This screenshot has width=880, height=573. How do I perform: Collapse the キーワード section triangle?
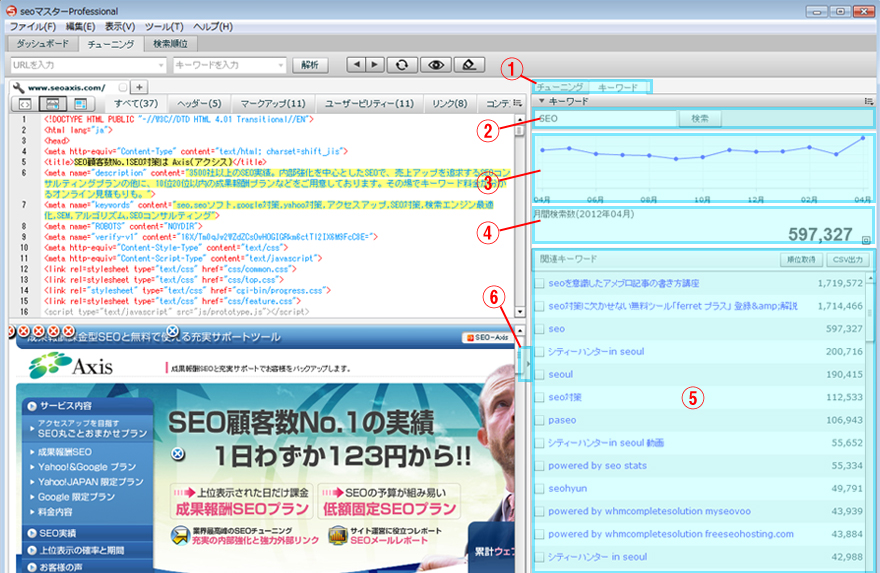(x=542, y=101)
